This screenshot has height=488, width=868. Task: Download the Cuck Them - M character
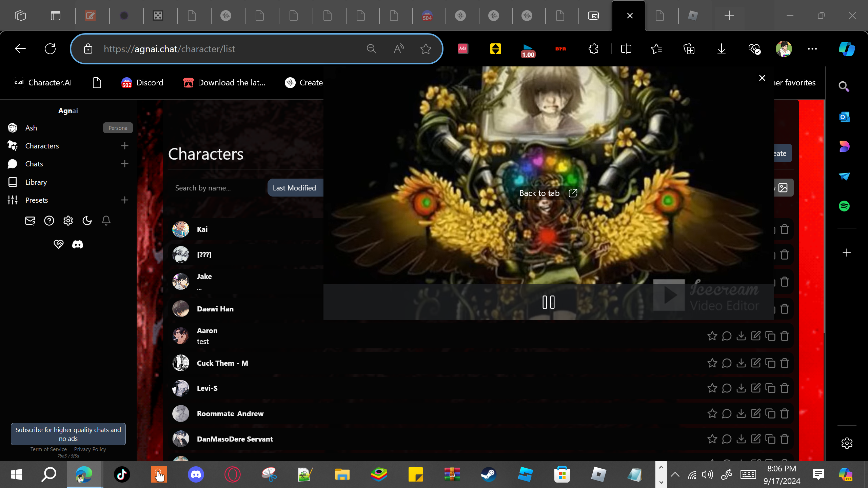[x=741, y=363]
